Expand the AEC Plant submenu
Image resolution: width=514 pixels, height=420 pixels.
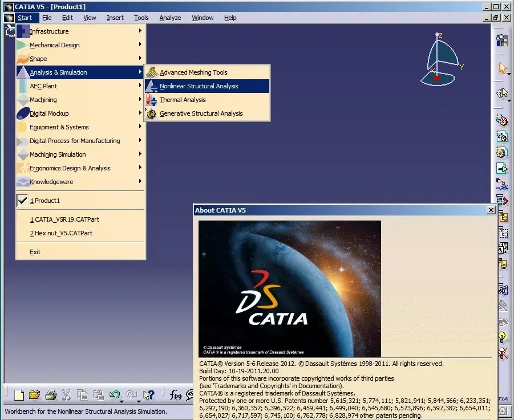[x=80, y=86]
